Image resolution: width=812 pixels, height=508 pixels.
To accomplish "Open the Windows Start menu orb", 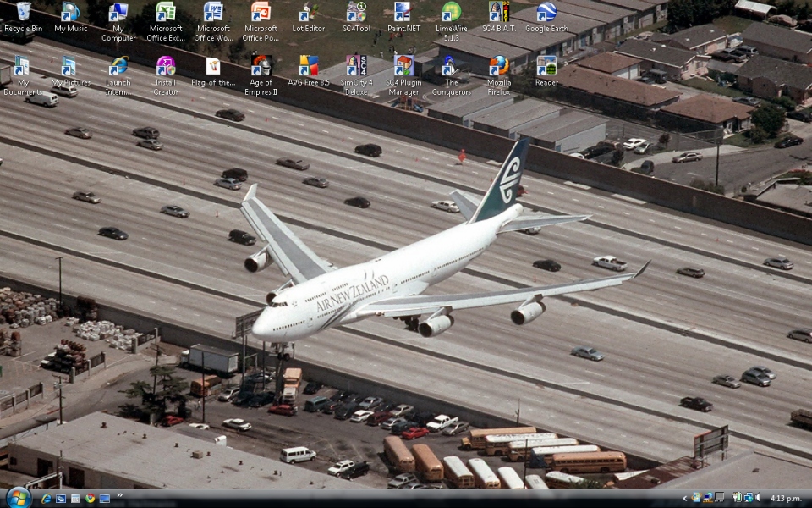I will 18,498.
